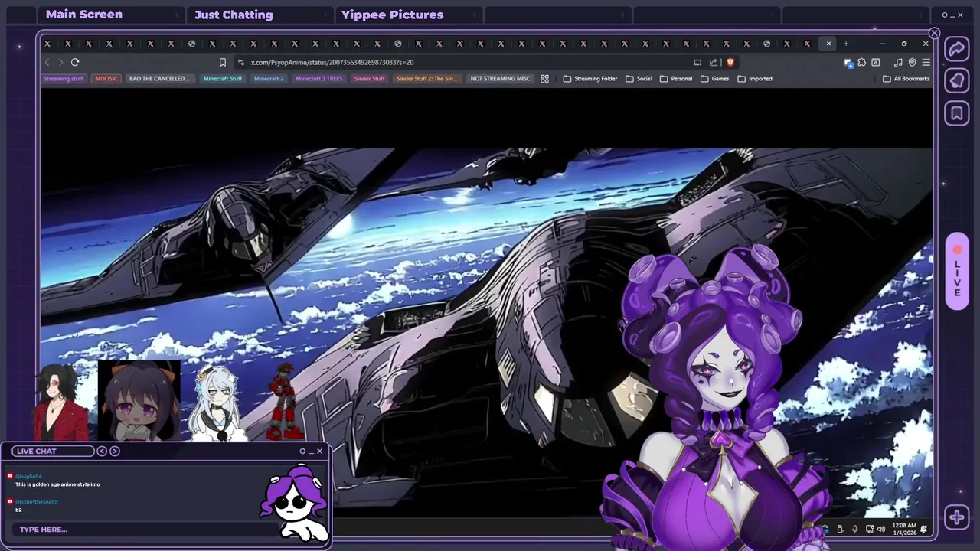Click the LIVE CHAT title label
This screenshot has width=980, height=551.
tap(37, 451)
